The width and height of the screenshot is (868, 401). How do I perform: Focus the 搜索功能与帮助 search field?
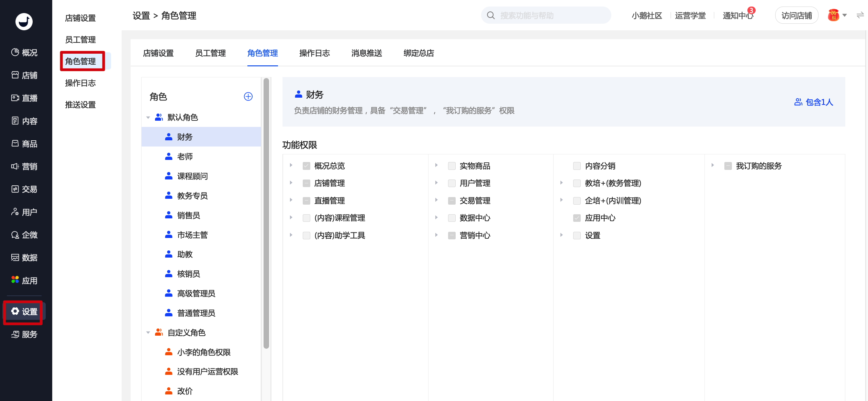pyautogui.click(x=546, y=15)
